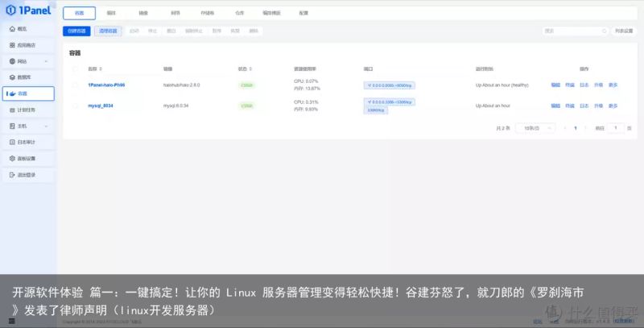Click 编辑 edit for the 1Panel-halo row
This screenshot has width=644, height=328.
point(555,85)
